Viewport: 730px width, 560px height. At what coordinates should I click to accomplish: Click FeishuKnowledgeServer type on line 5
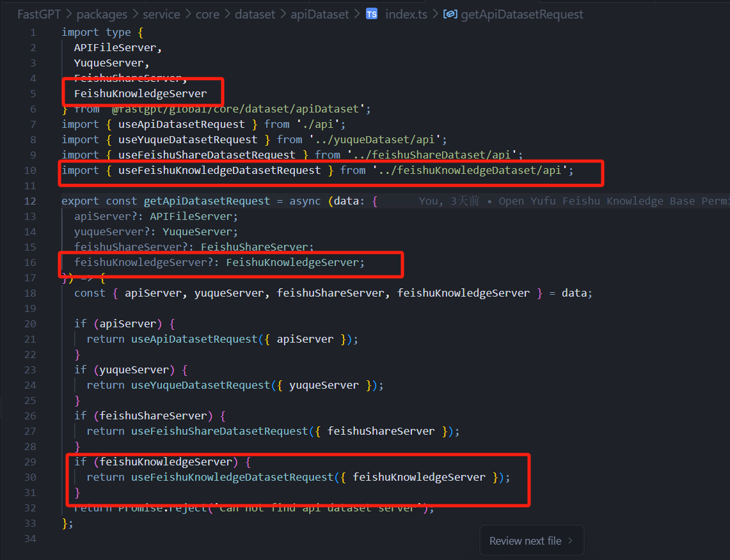pos(140,93)
